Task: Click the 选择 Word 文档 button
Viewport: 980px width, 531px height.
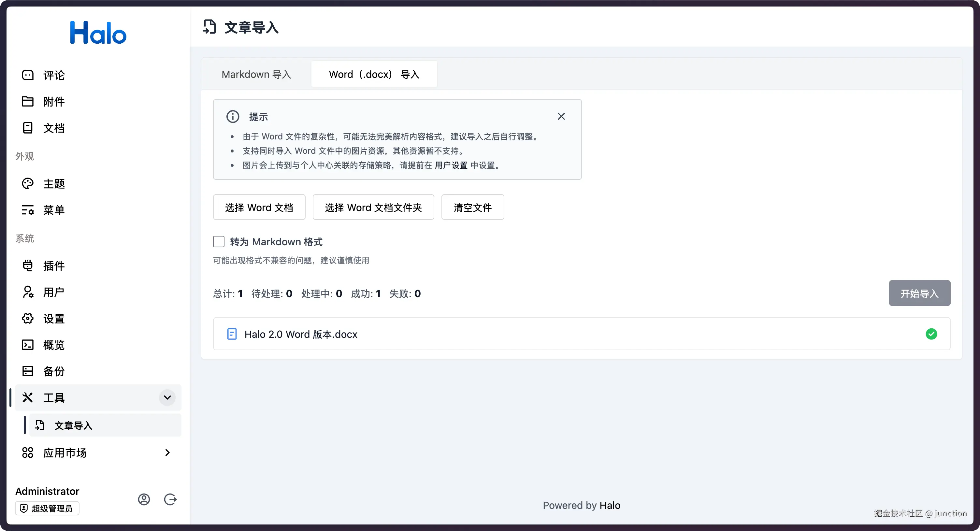Action: (259, 207)
